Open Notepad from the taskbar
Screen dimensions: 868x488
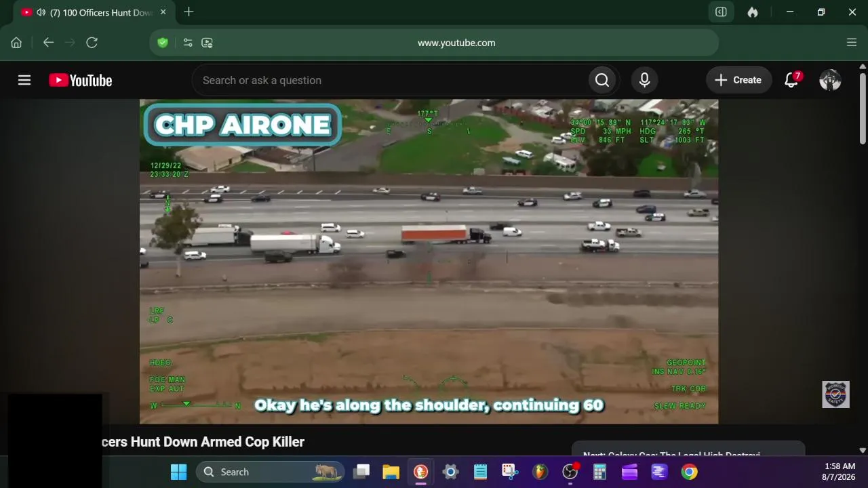point(480,472)
